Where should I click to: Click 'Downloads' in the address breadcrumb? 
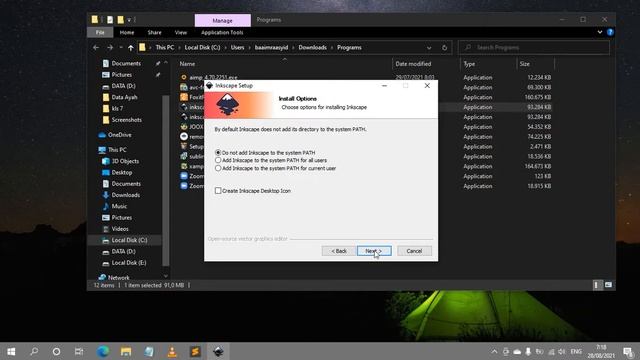[312, 47]
